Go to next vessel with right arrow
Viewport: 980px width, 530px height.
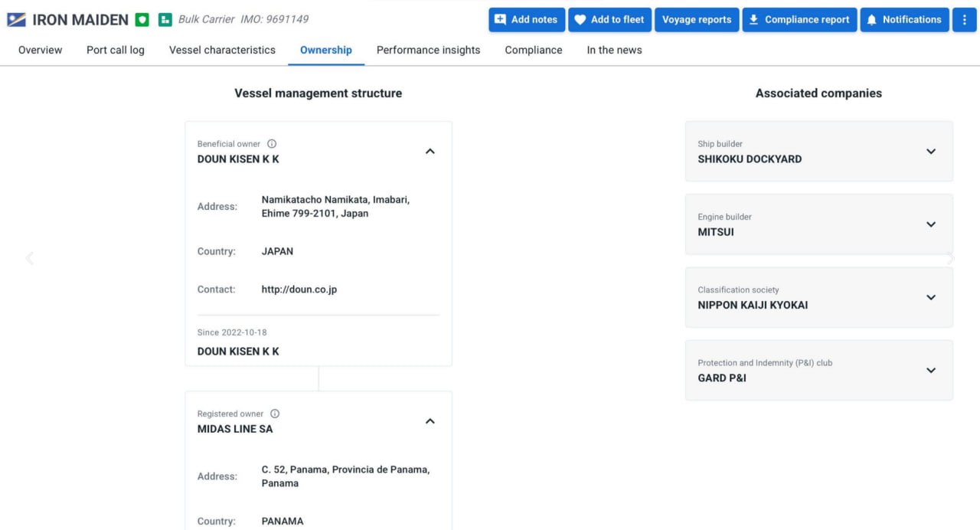[x=950, y=258]
